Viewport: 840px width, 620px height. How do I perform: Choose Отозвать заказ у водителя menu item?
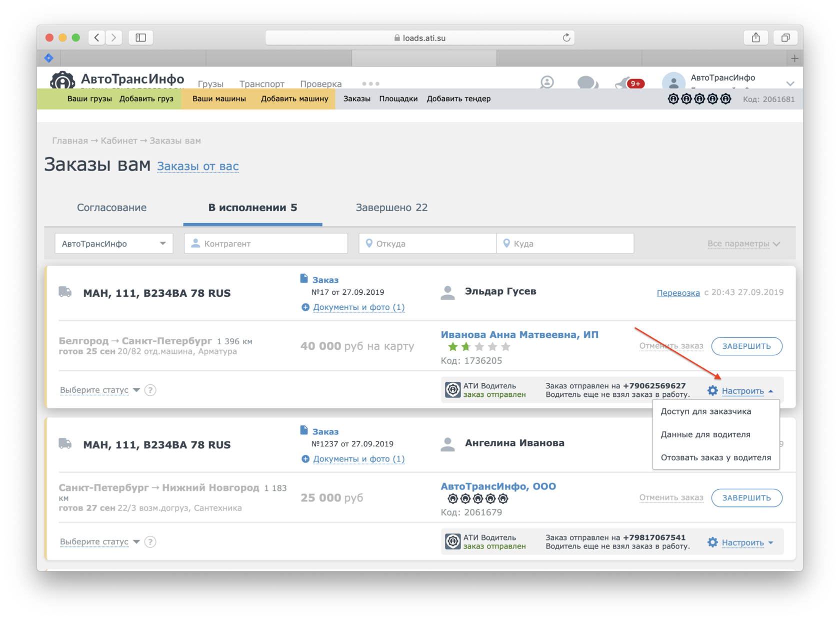pos(716,457)
